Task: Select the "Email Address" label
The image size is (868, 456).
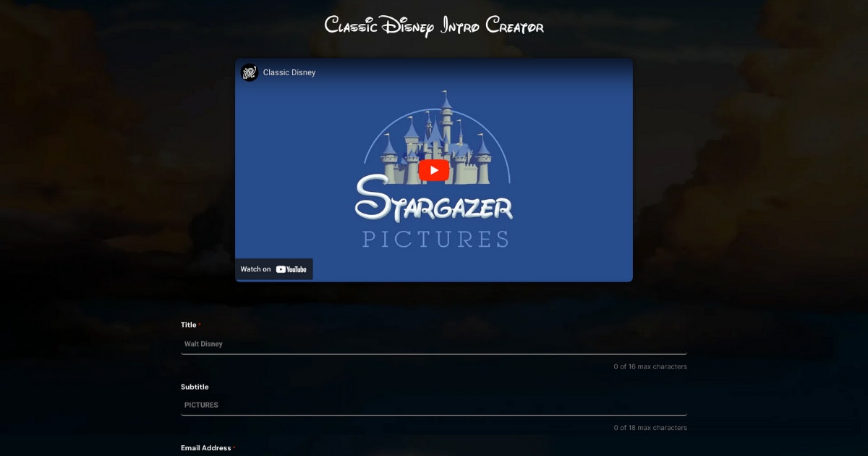Action: tap(206, 448)
